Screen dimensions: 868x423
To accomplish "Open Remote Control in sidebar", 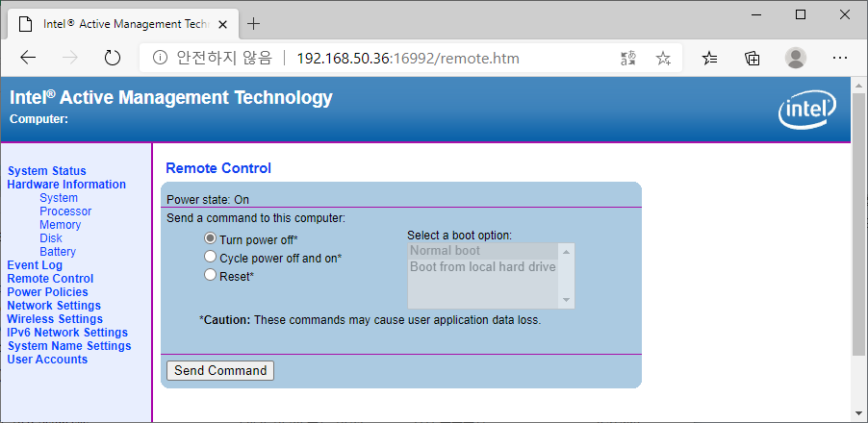I will pyautogui.click(x=50, y=279).
